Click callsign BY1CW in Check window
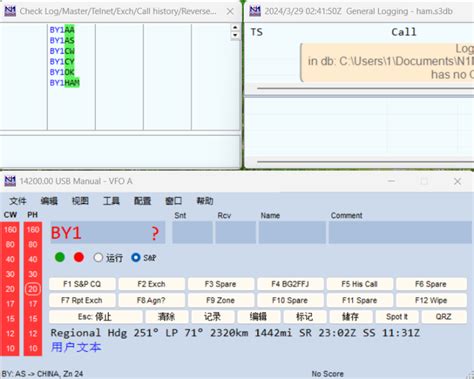Screen dimensions: 474x379 point(62,51)
